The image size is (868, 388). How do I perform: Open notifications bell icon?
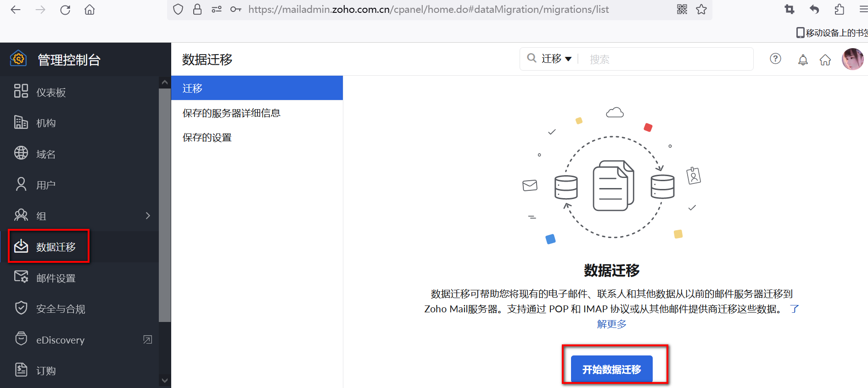tap(803, 60)
